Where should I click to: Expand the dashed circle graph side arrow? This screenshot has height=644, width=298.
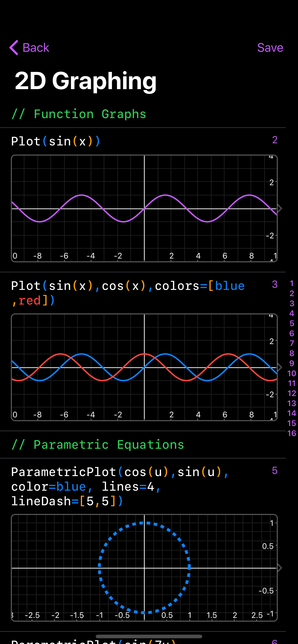(x=280, y=568)
